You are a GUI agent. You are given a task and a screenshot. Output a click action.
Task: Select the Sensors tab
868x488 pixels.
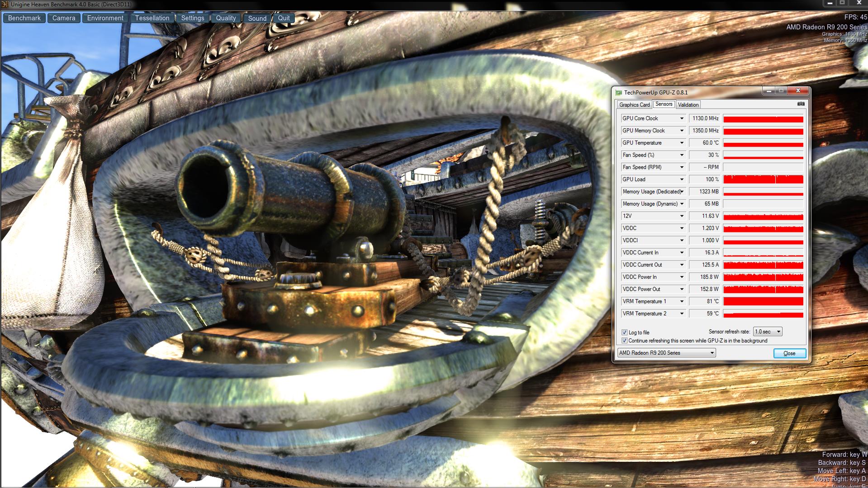(x=664, y=104)
